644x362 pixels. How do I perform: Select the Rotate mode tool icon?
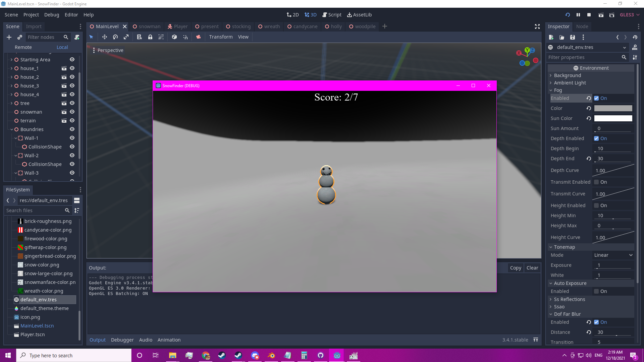115,37
